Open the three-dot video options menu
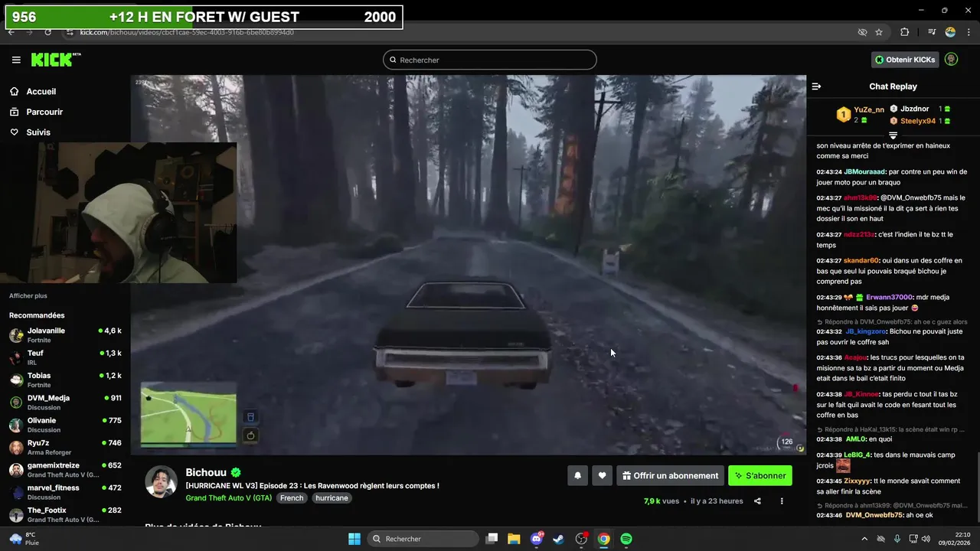Screen dimensions: 980x551 click(782, 501)
